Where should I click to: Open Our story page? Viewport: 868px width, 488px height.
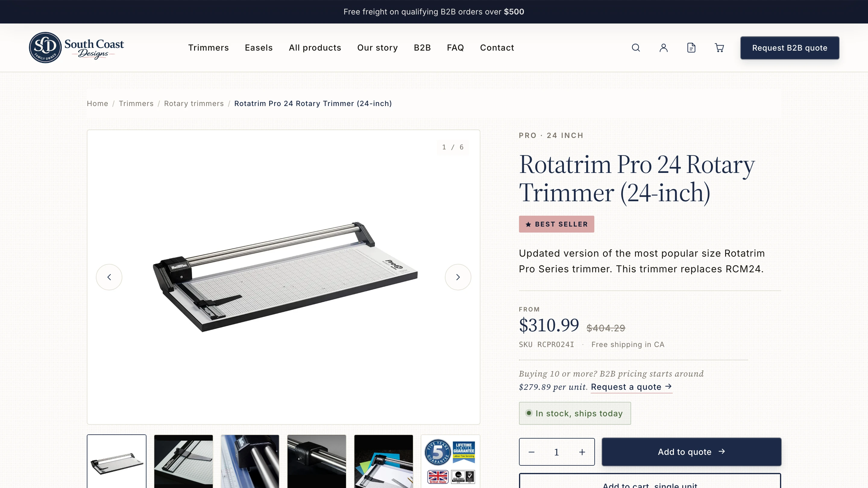[x=377, y=48]
